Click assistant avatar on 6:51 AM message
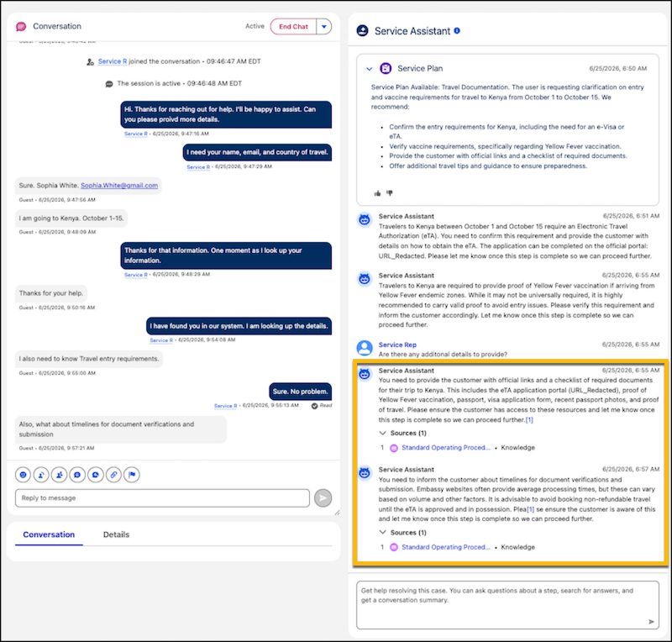 (365, 220)
